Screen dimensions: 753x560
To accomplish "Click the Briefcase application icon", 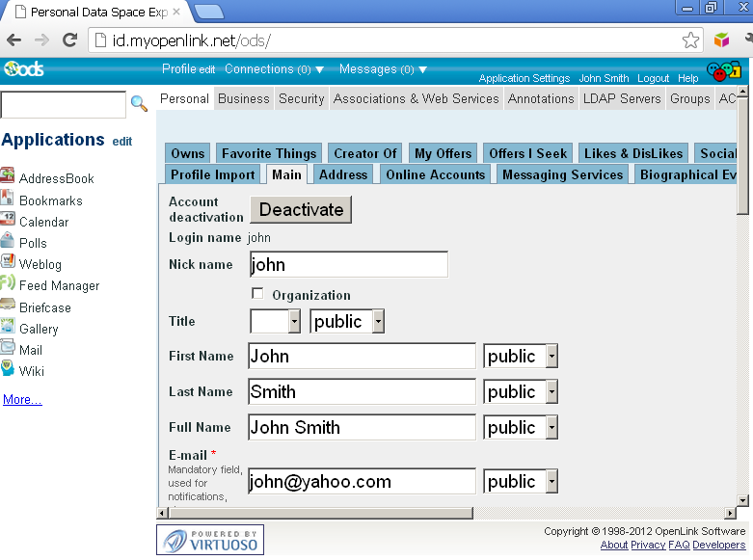I will 8,307.
